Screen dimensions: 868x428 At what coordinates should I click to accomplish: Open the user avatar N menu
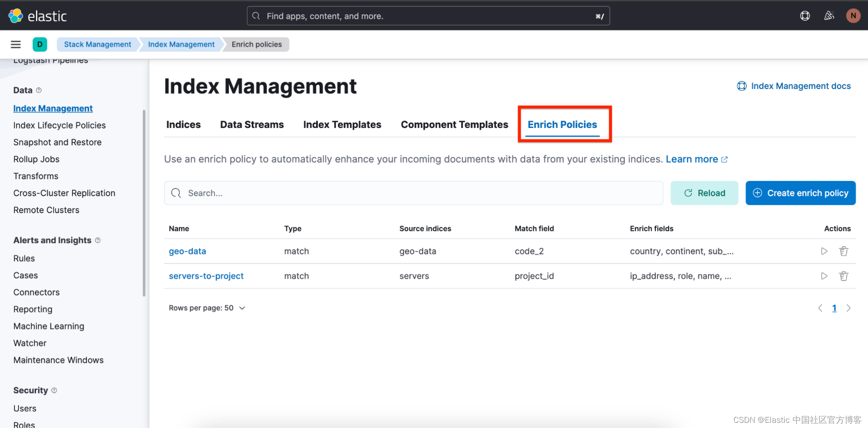coord(853,16)
